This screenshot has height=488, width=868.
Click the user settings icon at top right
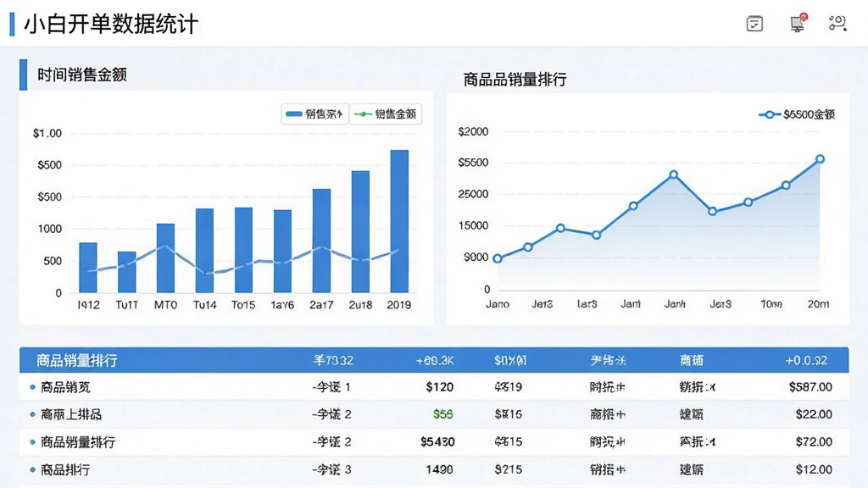(x=837, y=23)
